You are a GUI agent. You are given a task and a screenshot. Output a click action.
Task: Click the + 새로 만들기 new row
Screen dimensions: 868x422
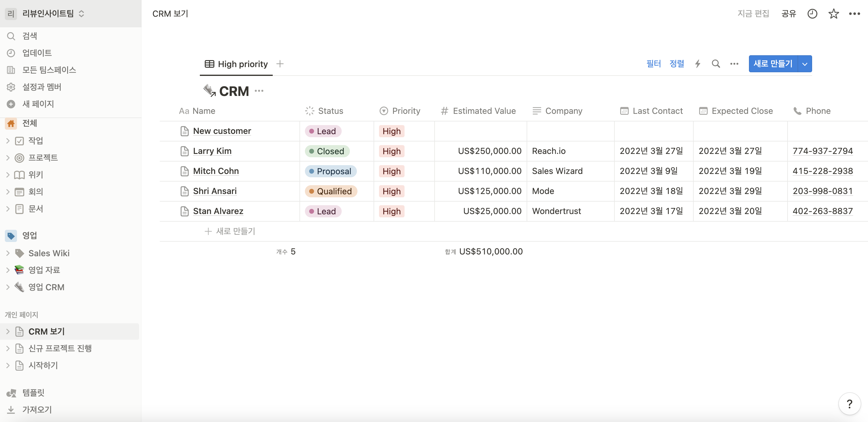click(230, 231)
